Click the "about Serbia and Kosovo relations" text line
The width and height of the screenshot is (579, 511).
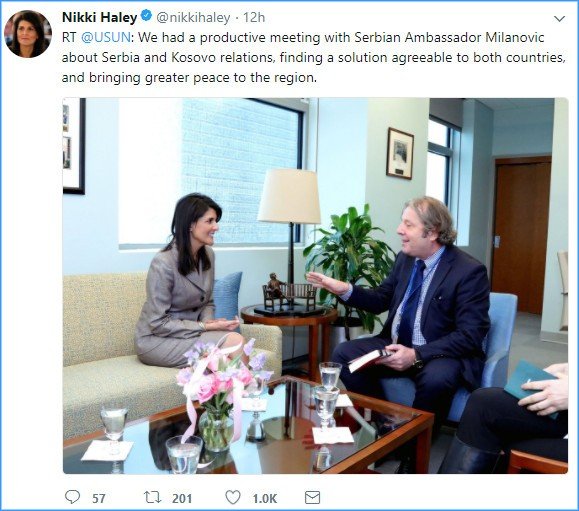pos(168,58)
